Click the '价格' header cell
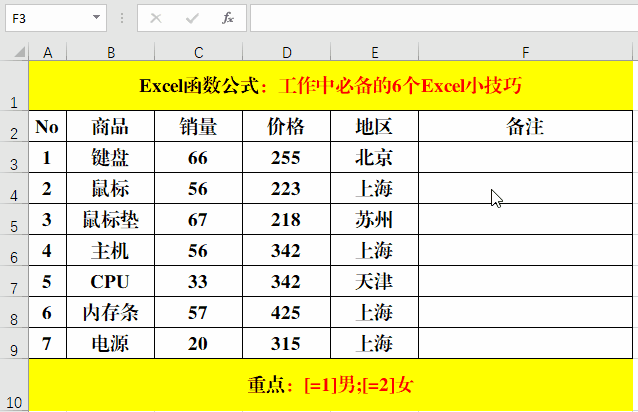This screenshot has width=638, height=412. pyautogui.click(x=287, y=126)
